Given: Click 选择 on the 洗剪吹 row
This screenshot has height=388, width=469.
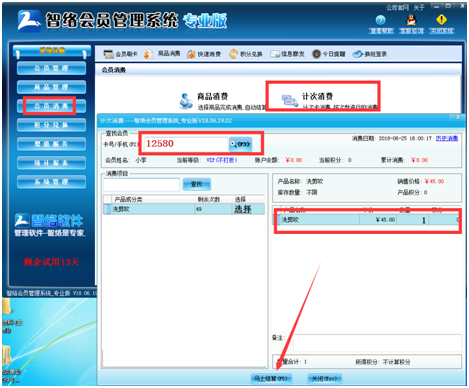Looking at the screenshot, I should pos(243,209).
